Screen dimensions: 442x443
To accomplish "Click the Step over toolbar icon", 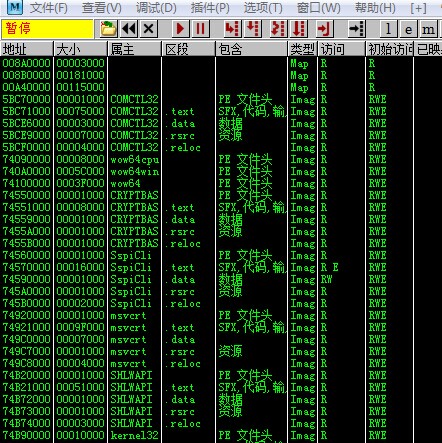I will pos(253,29).
